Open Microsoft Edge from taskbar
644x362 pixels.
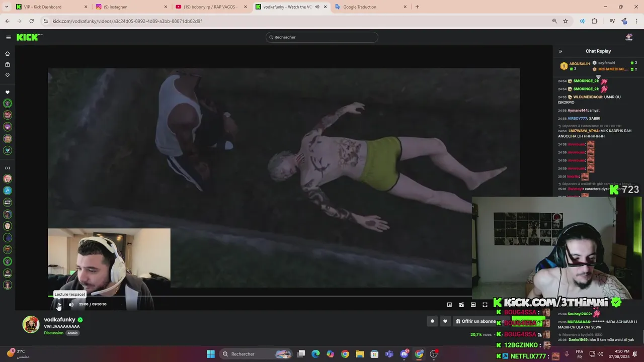coord(315,354)
